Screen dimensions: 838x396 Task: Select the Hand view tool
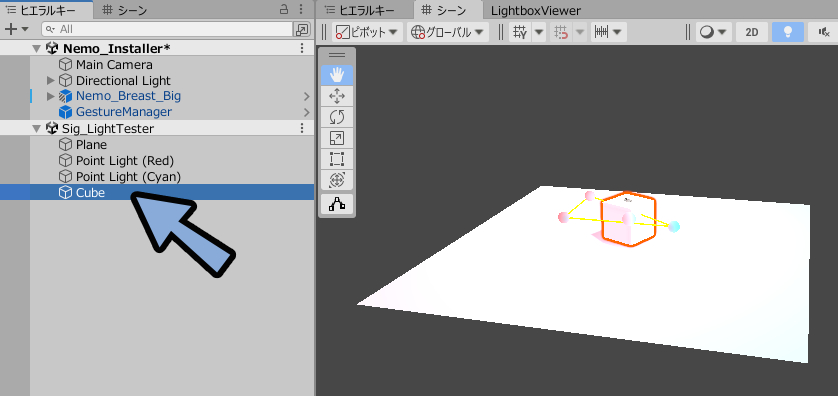coord(337,75)
